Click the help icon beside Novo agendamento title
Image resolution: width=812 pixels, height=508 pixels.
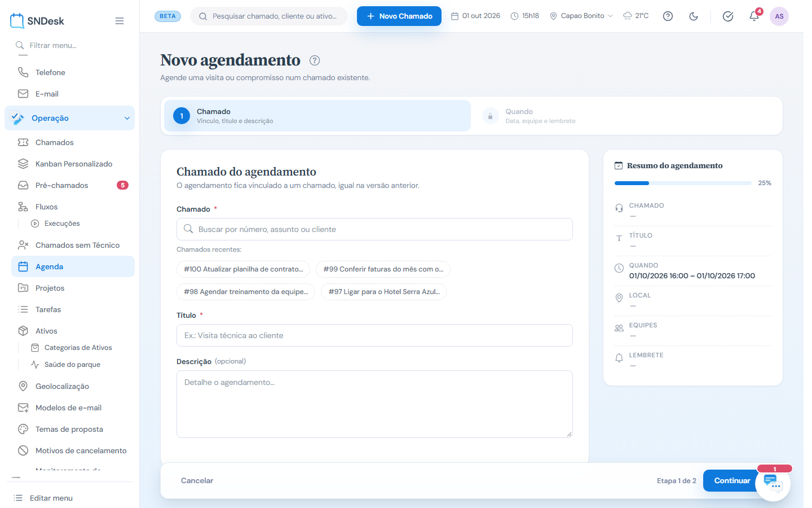315,60
